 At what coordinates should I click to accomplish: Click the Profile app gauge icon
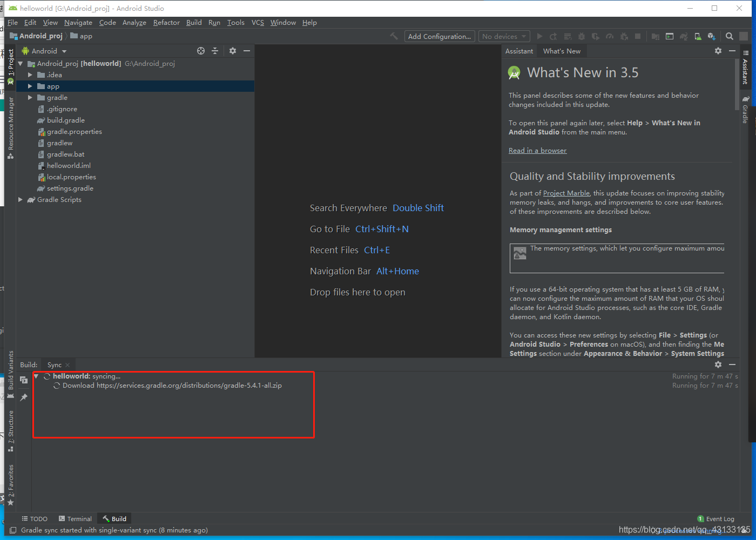pos(610,36)
